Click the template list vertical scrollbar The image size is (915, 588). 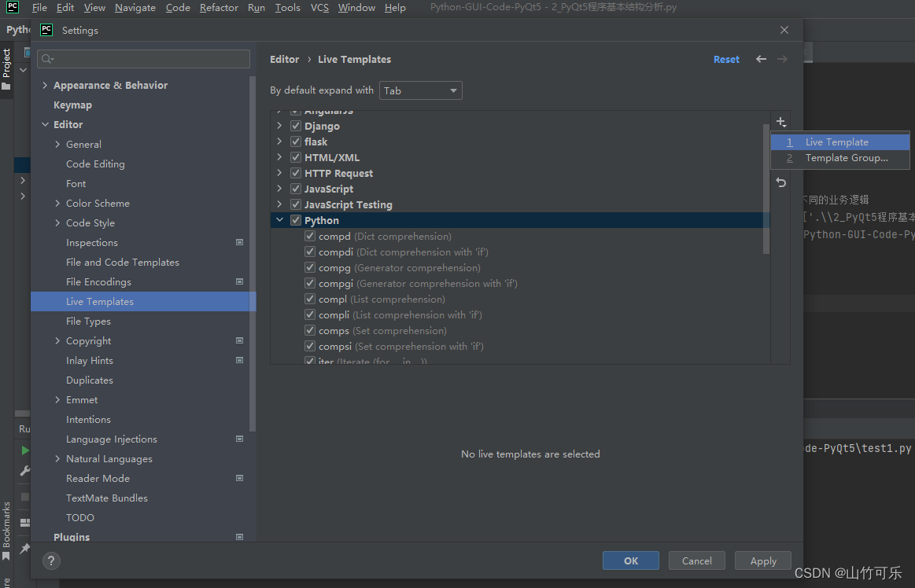click(x=766, y=189)
